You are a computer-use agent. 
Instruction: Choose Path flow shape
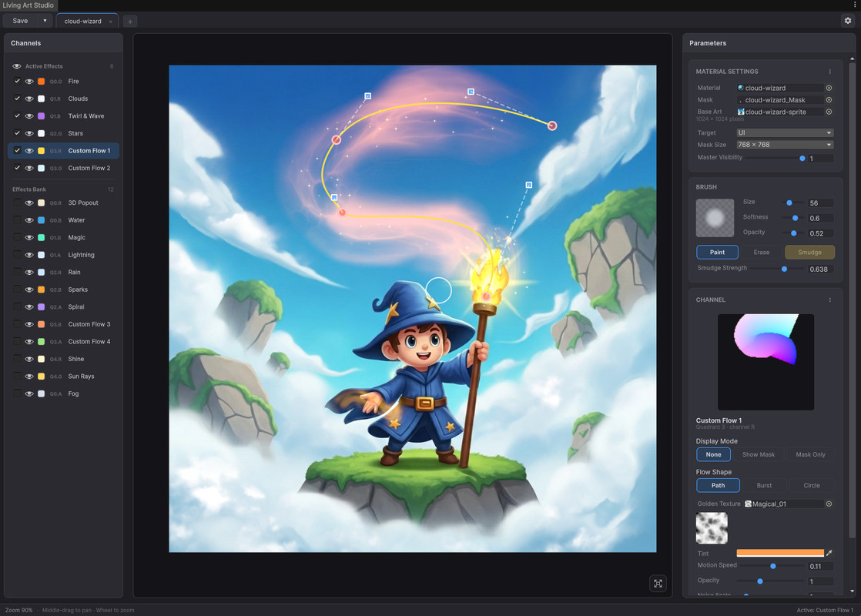pos(718,485)
